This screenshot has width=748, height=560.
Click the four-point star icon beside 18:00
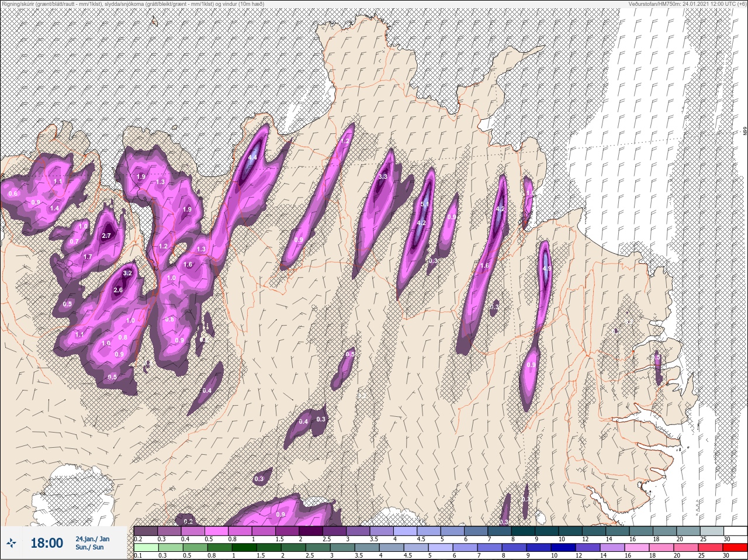tap(12, 543)
